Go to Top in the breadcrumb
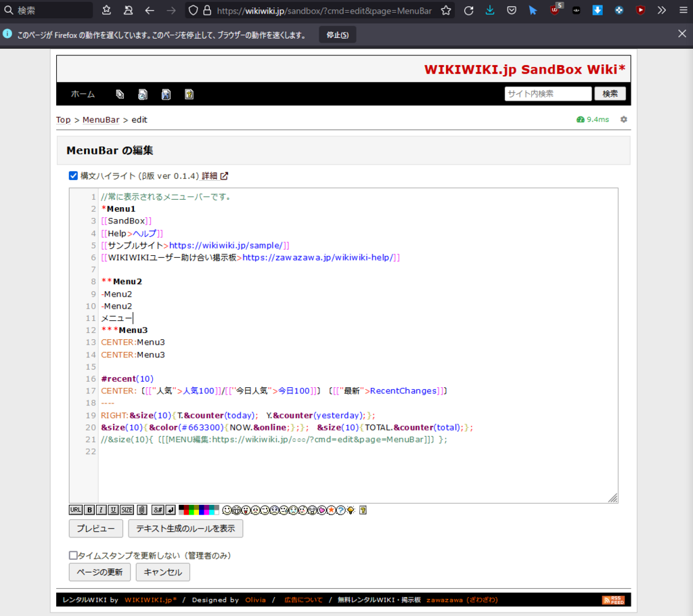693x616 pixels. point(63,120)
